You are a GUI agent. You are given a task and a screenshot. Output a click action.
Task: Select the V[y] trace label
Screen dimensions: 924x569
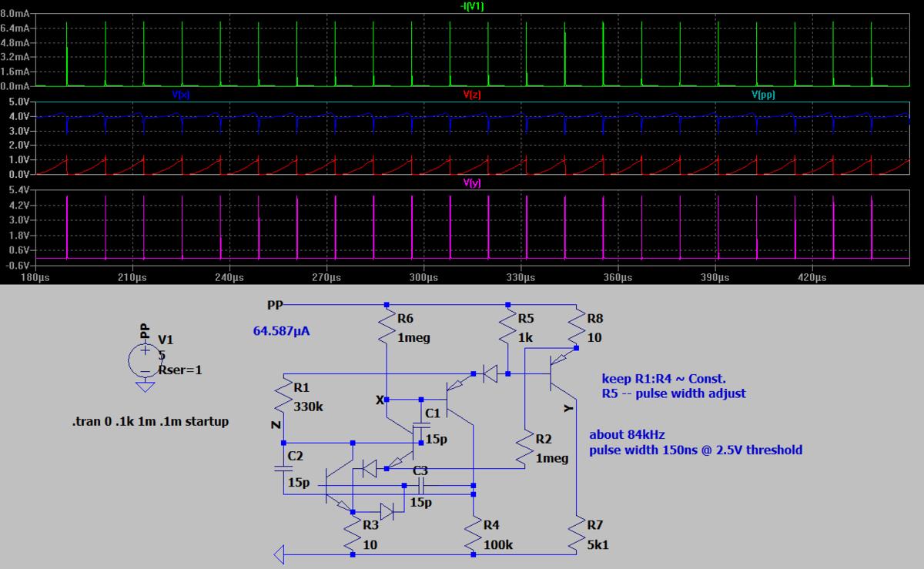click(x=471, y=183)
